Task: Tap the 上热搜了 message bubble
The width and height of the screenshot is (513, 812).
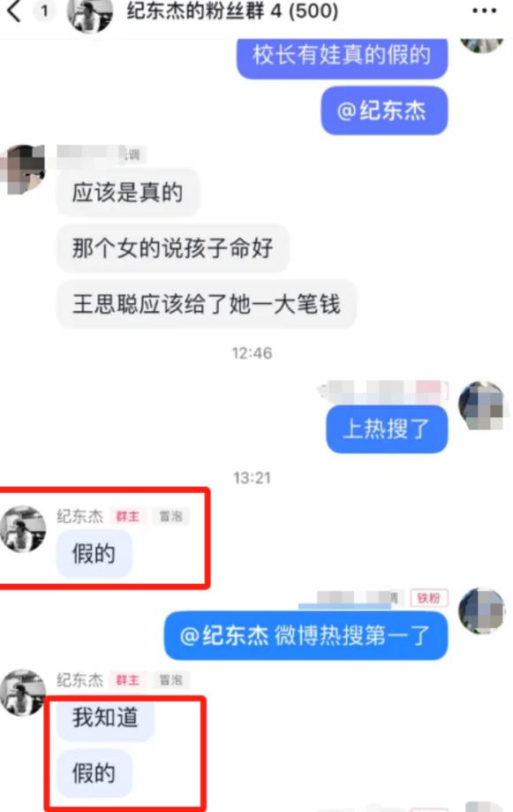Action: [387, 429]
